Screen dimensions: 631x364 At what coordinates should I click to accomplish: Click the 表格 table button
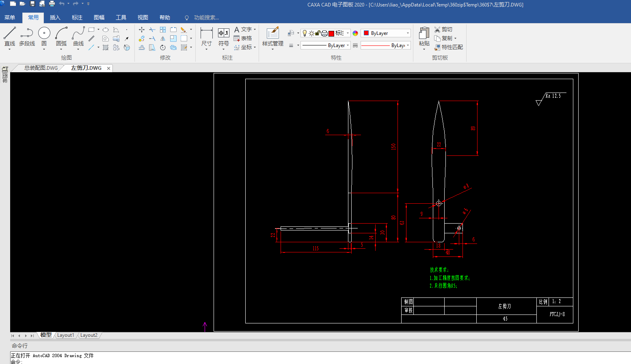[x=243, y=39]
